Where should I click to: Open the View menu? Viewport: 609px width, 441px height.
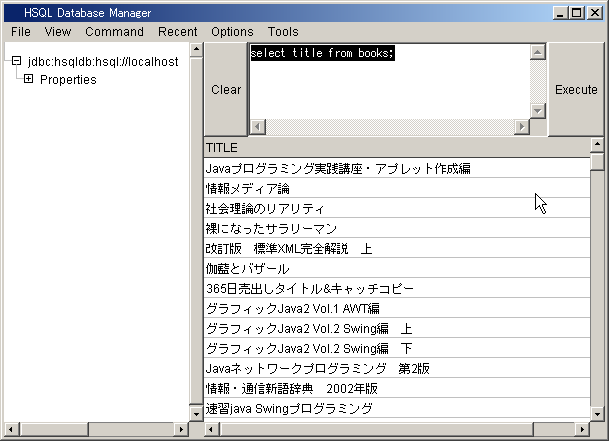pyautogui.click(x=57, y=31)
